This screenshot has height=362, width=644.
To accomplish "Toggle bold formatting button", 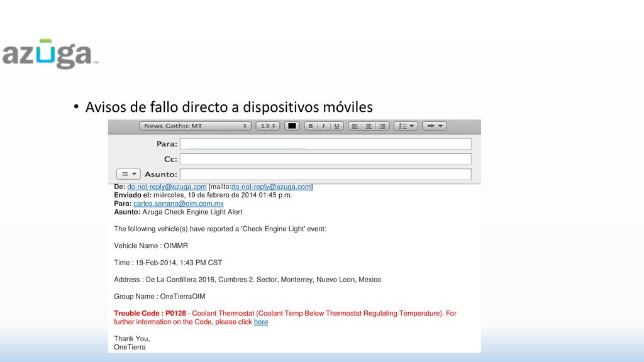I will pos(311,126).
